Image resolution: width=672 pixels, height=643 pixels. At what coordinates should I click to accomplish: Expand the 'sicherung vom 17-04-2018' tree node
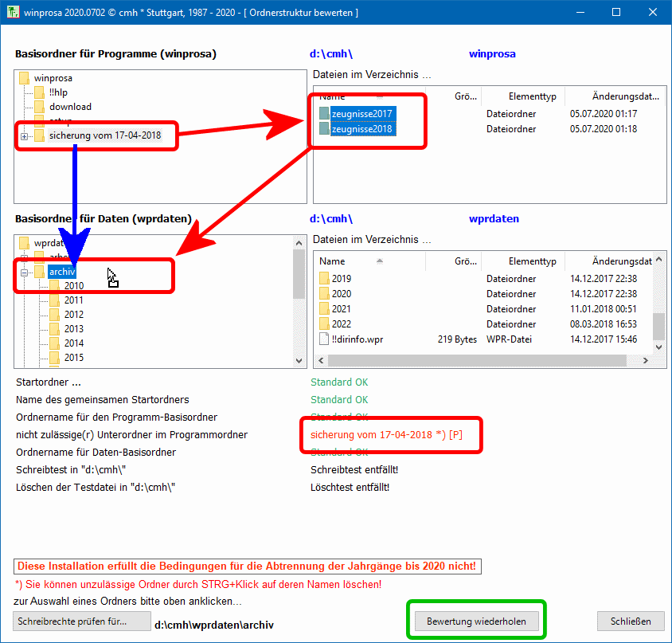(24, 136)
